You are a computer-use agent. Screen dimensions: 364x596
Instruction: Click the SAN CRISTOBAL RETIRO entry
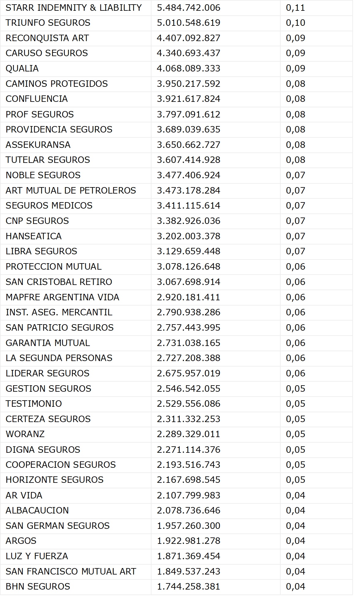(x=59, y=282)
